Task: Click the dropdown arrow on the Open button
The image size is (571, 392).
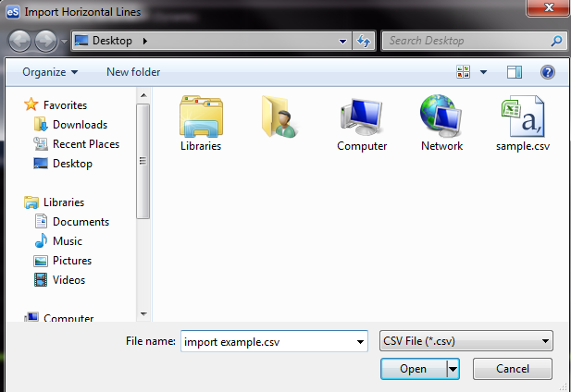Action: (453, 370)
